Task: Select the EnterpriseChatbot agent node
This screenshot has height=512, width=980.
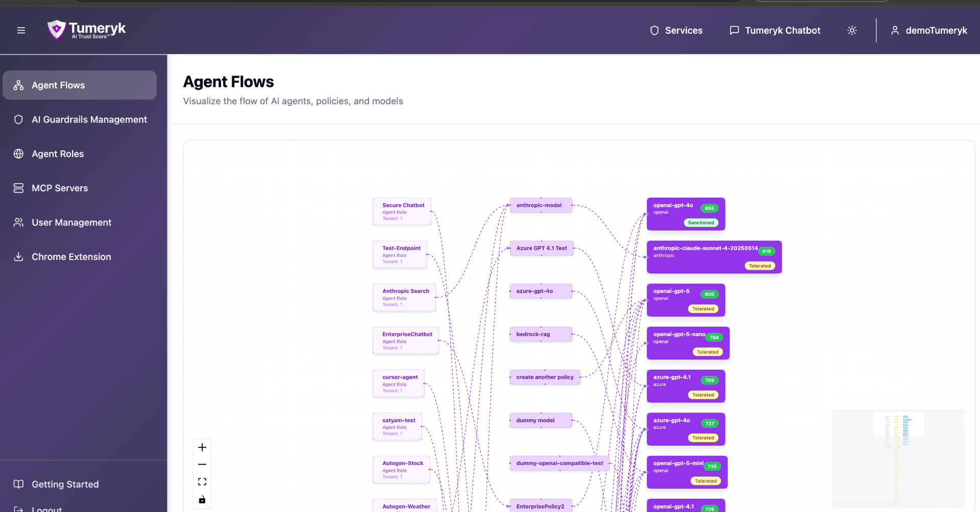Action: click(406, 341)
